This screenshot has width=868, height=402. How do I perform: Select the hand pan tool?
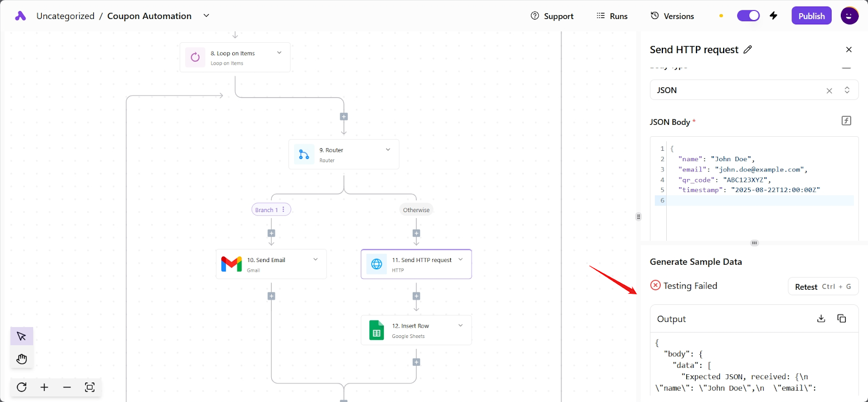(22, 359)
